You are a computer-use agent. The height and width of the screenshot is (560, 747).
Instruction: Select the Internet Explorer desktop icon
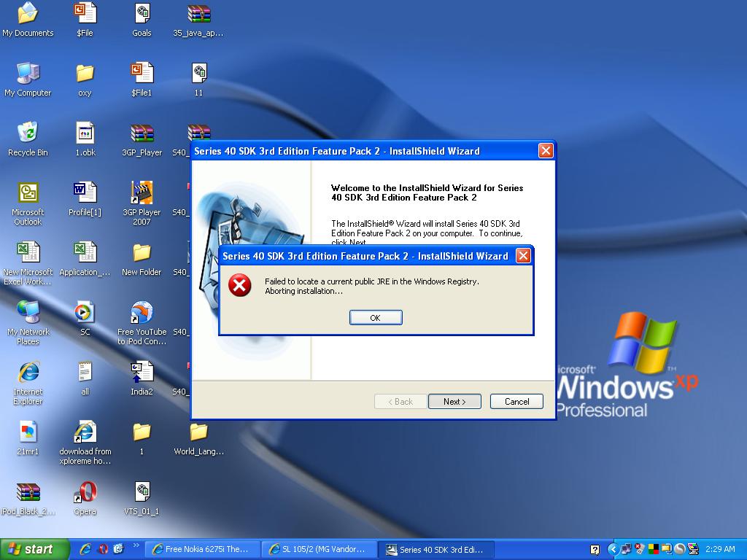point(28,373)
